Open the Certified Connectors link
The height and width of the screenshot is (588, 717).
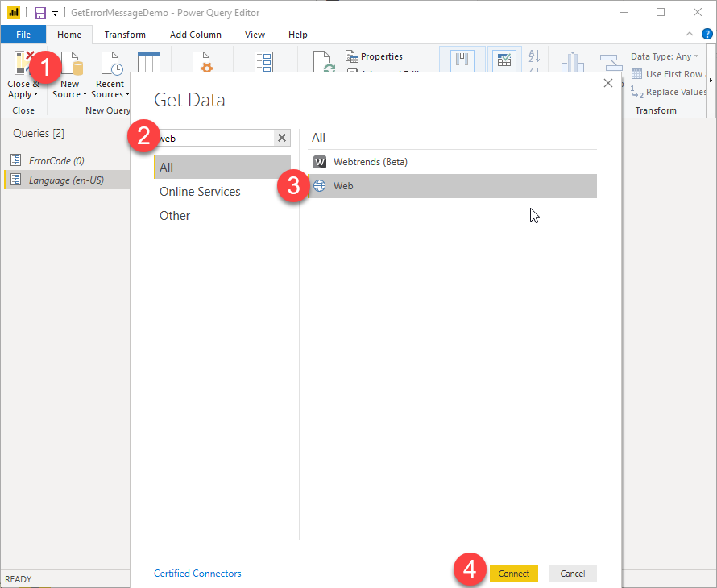197,573
